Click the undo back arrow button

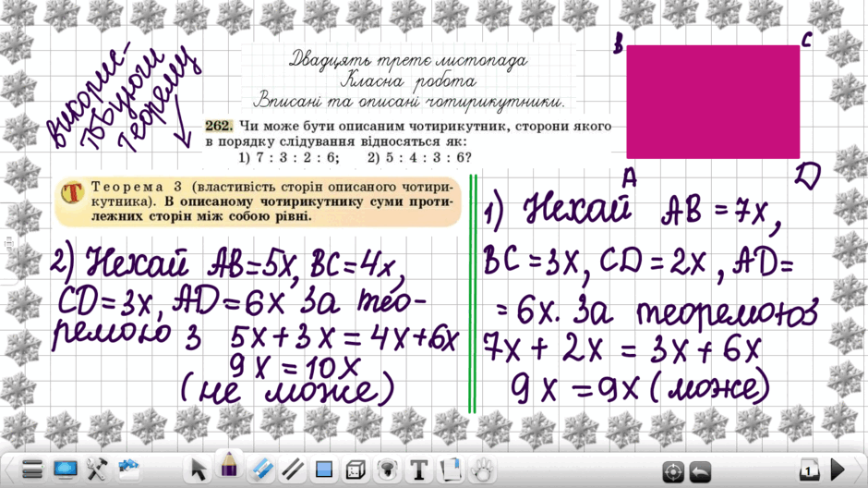click(x=700, y=472)
